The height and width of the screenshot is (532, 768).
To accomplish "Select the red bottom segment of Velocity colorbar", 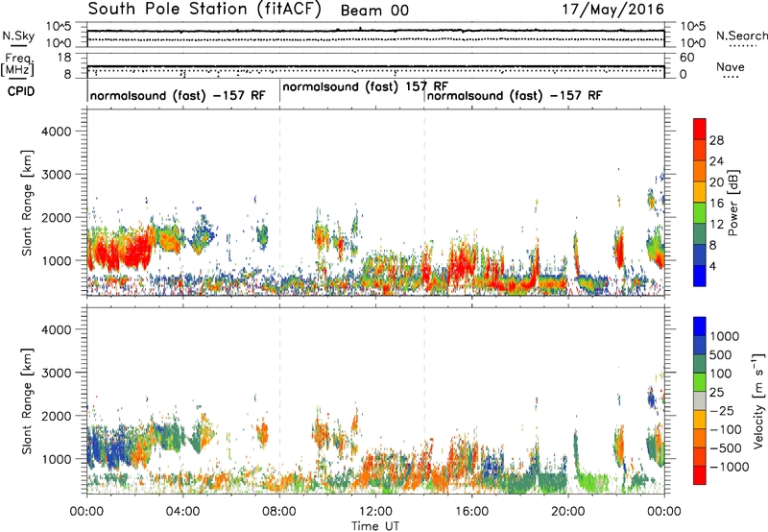I will pyautogui.click(x=700, y=475).
